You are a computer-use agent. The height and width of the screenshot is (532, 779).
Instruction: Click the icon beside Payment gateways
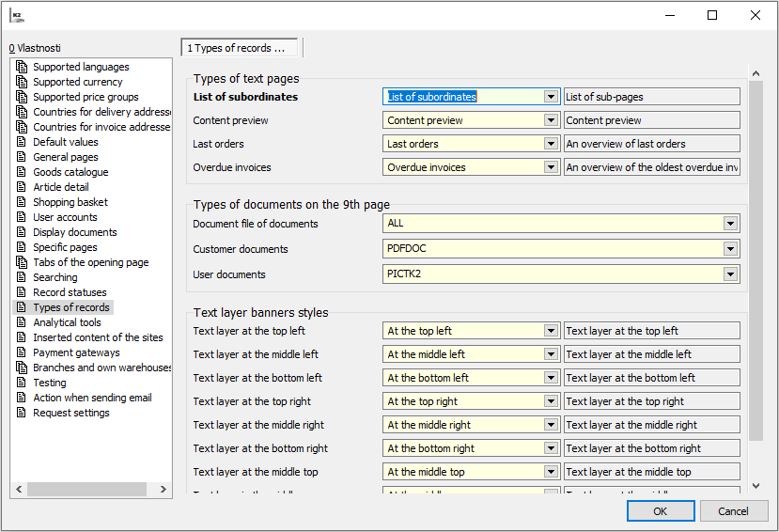[x=23, y=352]
